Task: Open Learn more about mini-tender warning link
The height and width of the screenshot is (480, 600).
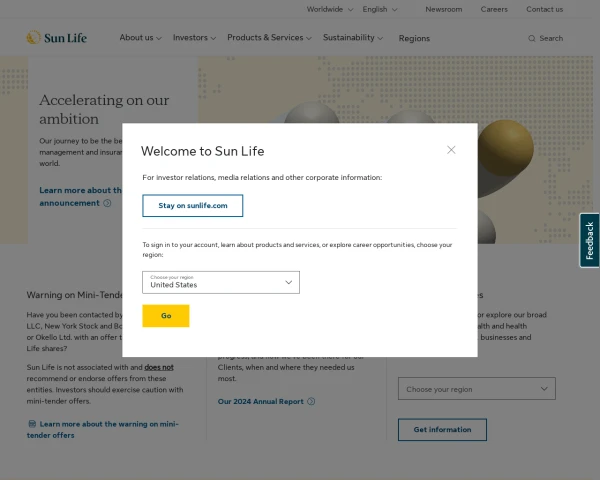Action: tap(103, 429)
